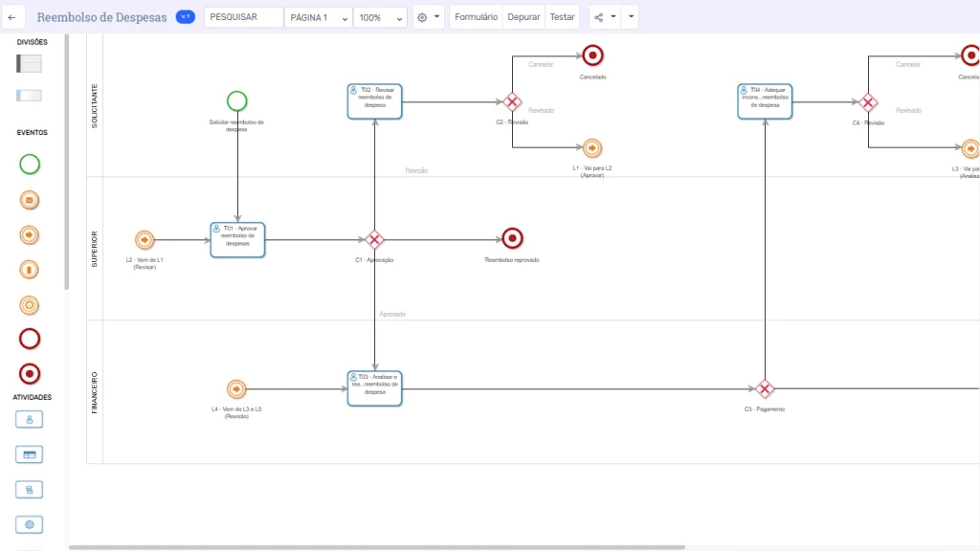Viewport: 980px width, 551px height.
Task: Pick the dark-edged lane division icon
Action: (x=30, y=64)
